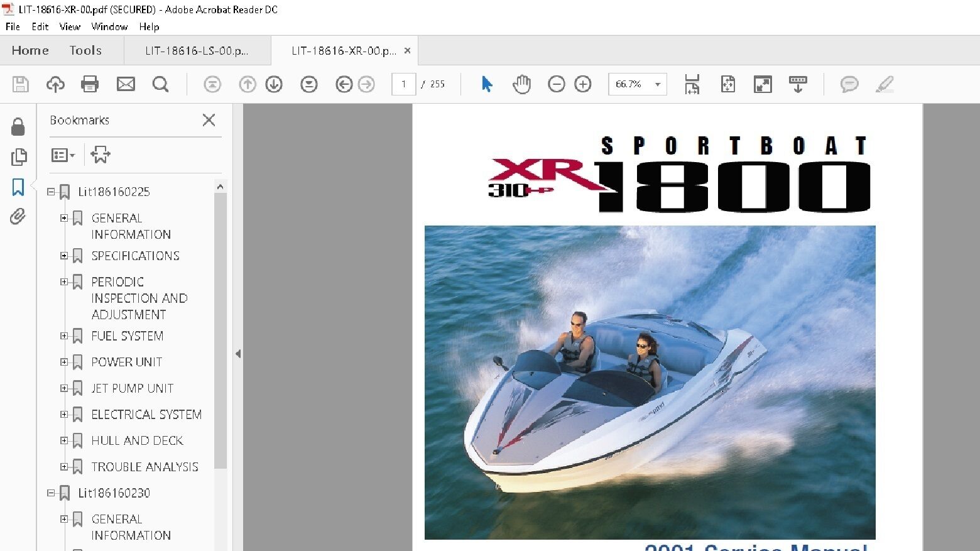
Task: Select the JET PUMP UNIT bookmark text
Action: [x=133, y=388]
